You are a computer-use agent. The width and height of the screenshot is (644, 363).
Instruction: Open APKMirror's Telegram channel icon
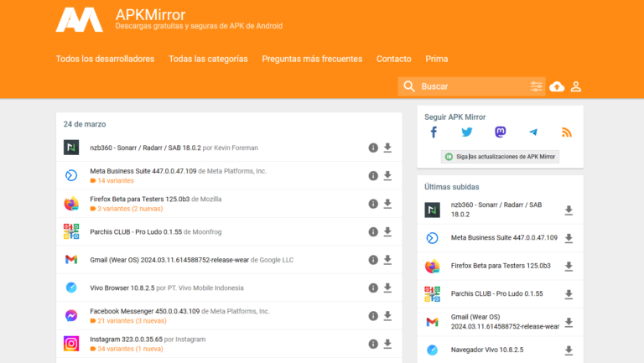pos(533,132)
